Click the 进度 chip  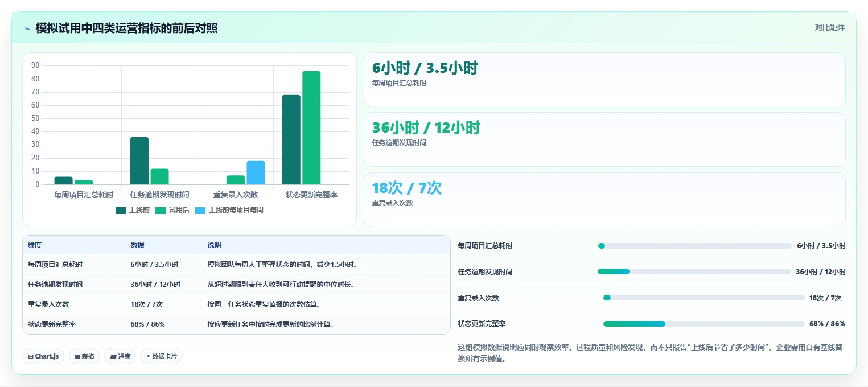tap(120, 356)
